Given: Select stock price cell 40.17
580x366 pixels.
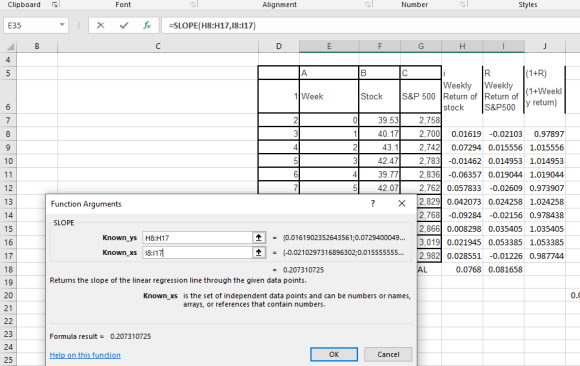Looking at the screenshot, I should (380, 134).
